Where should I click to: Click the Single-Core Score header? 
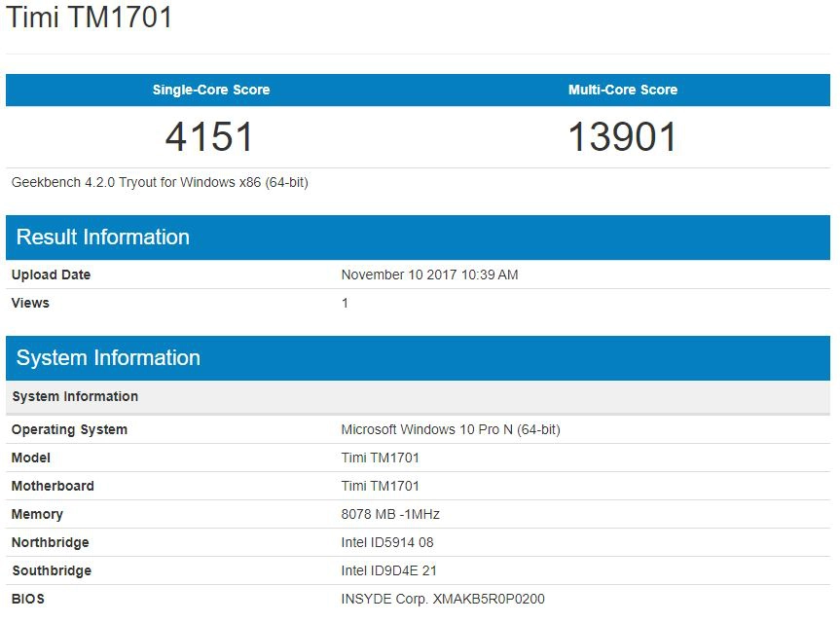[x=211, y=90]
